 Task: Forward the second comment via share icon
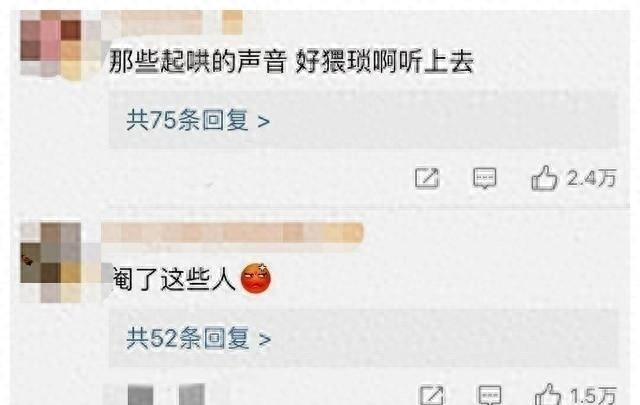point(432,395)
